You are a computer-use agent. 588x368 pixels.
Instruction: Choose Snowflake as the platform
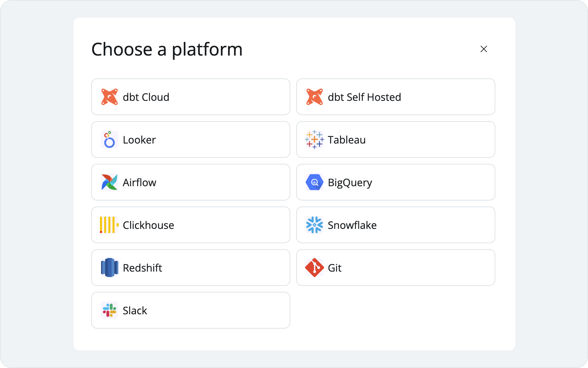pyautogui.click(x=395, y=225)
